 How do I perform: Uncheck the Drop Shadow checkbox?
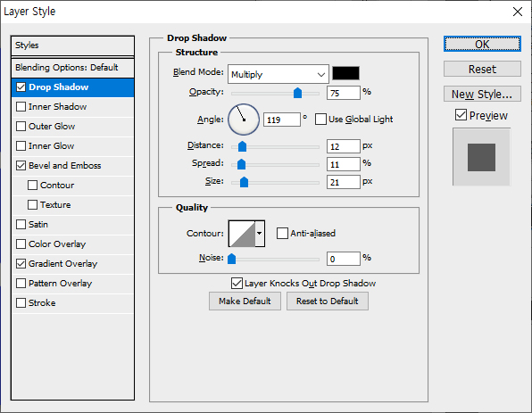21,87
